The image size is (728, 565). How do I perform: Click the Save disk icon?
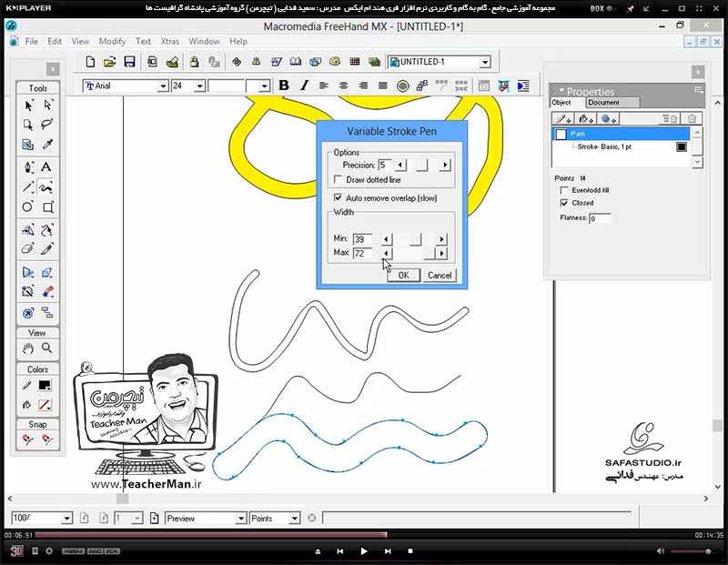pyautogui.click(x=129, y=62)
